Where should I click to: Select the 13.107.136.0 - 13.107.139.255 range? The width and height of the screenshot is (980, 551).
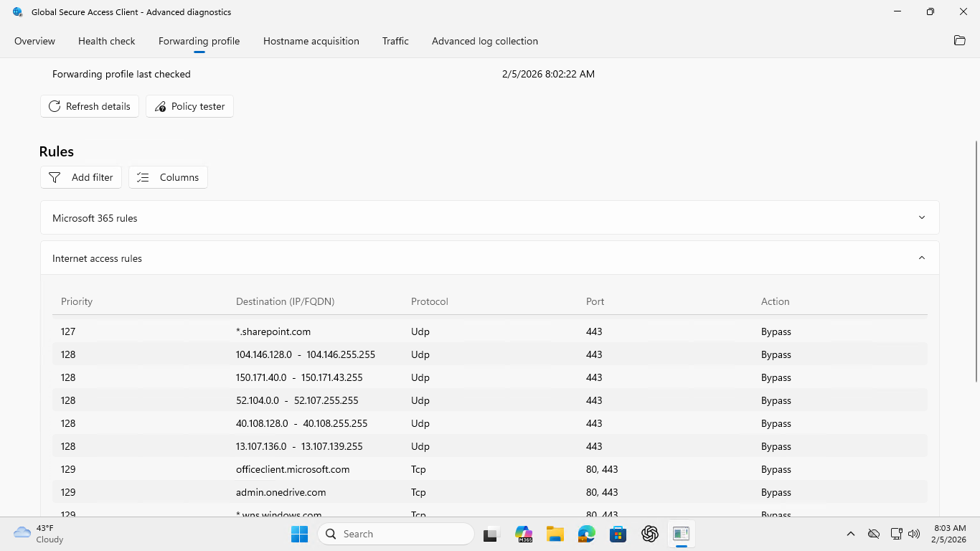coord(299,446)
